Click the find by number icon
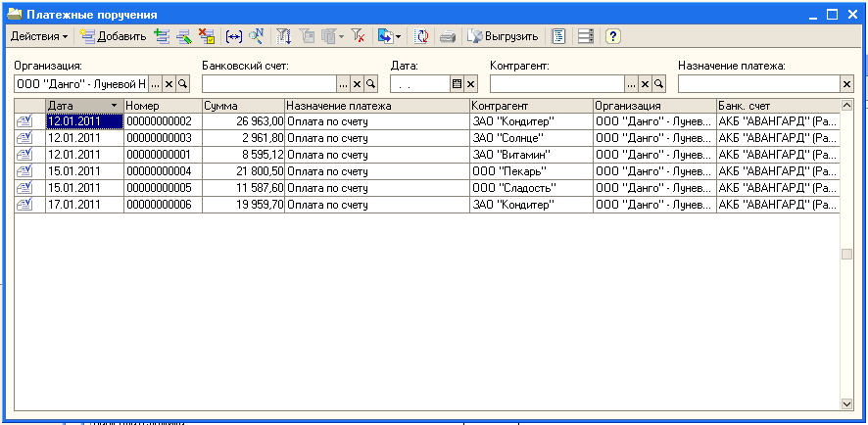868x425 pixels. click(x=257, y=36)
